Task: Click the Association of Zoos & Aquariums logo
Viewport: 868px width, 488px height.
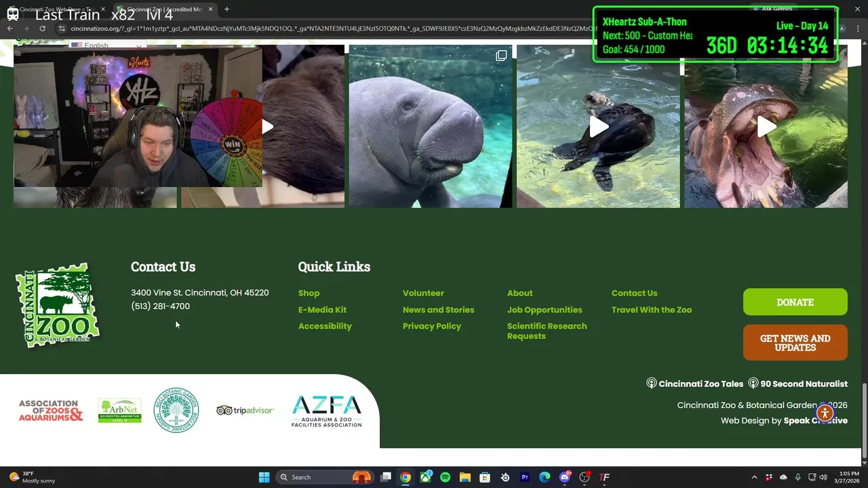Action: coord(51,411)
